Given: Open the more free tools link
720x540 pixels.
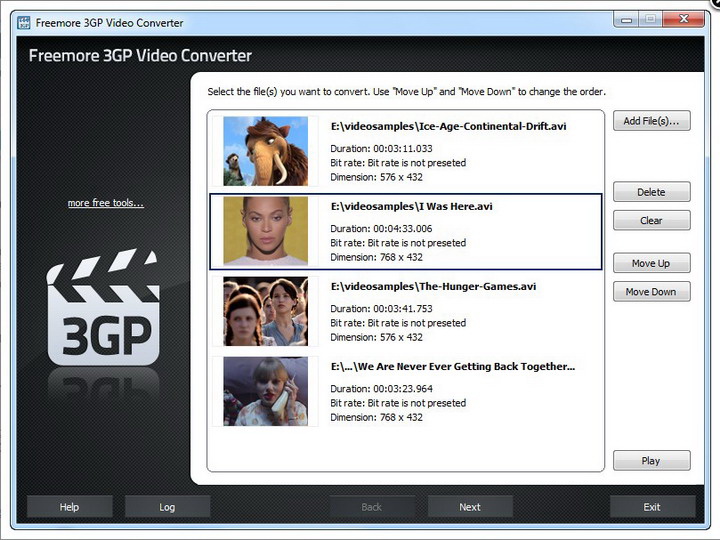Looking at the screenshot, I should (106, 203).
